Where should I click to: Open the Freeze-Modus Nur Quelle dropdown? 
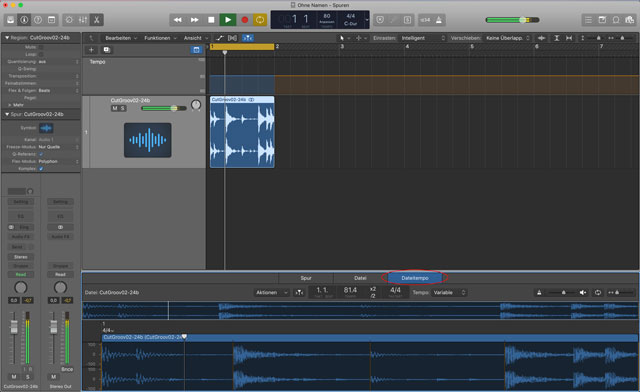pyautogui.click(x=58, y=147)
